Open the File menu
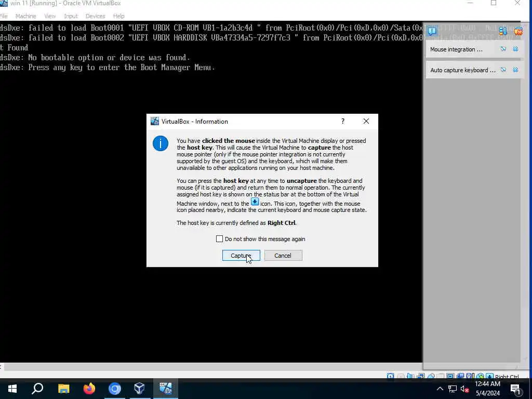Image resolution: width=532 pixels, height=399 pixels. [4, 16]
